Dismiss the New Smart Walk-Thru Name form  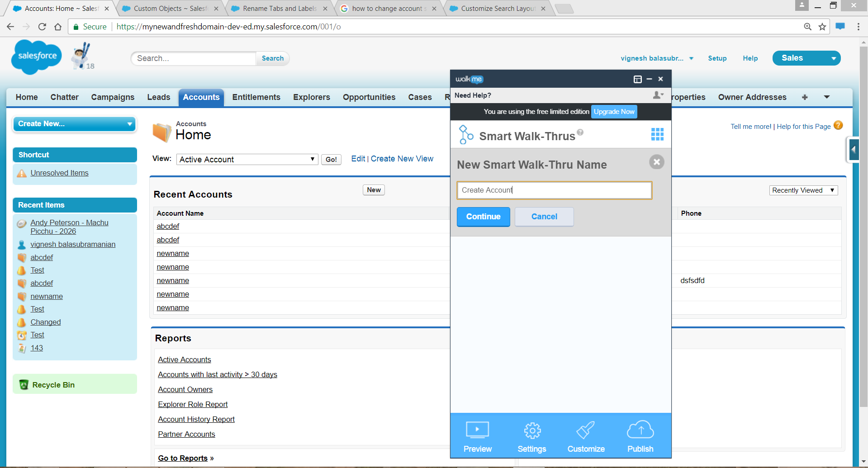coord(657,162)
